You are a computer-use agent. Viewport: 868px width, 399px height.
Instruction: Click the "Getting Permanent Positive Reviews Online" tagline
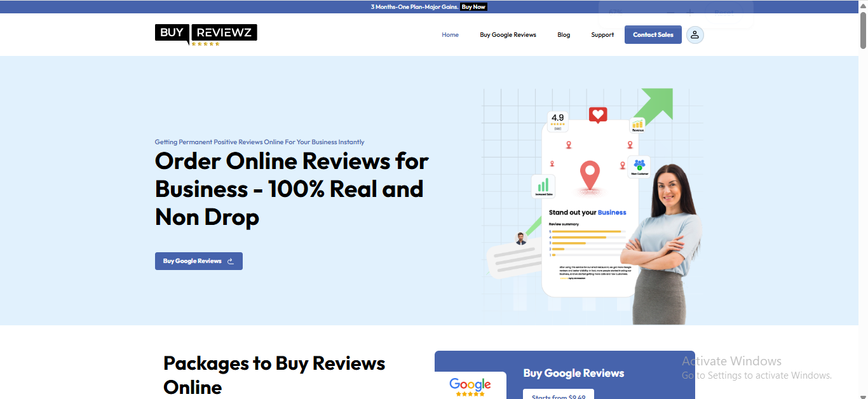(260, 142)
